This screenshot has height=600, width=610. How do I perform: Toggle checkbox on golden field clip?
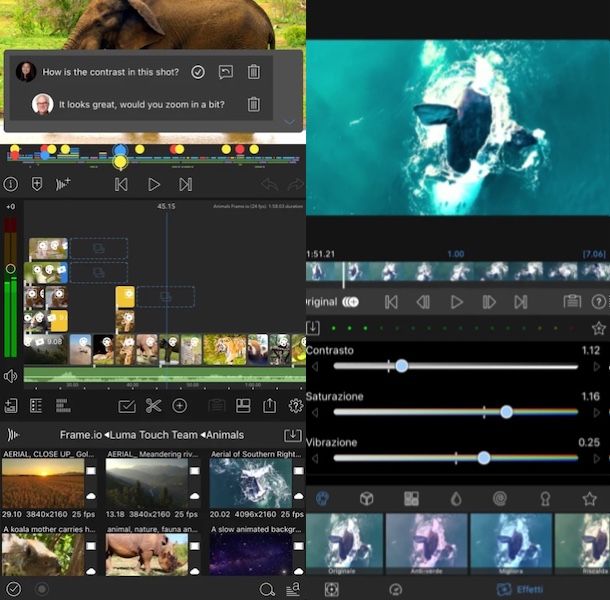(91, 471)
